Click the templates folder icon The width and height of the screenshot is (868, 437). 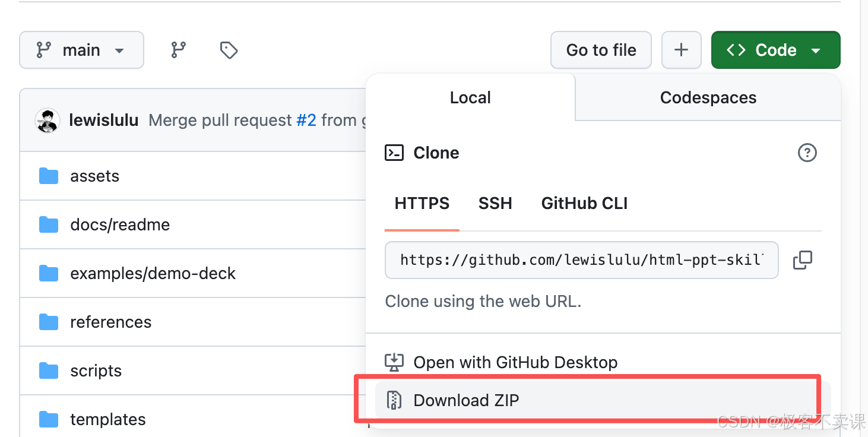pyautogui.click(x=49, y=420)
